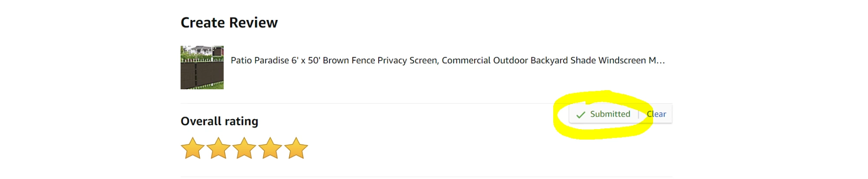The height and width of the screenshot is (179, 868).
Task: Click the Submitted status label
Action: (x=610, y=114)
